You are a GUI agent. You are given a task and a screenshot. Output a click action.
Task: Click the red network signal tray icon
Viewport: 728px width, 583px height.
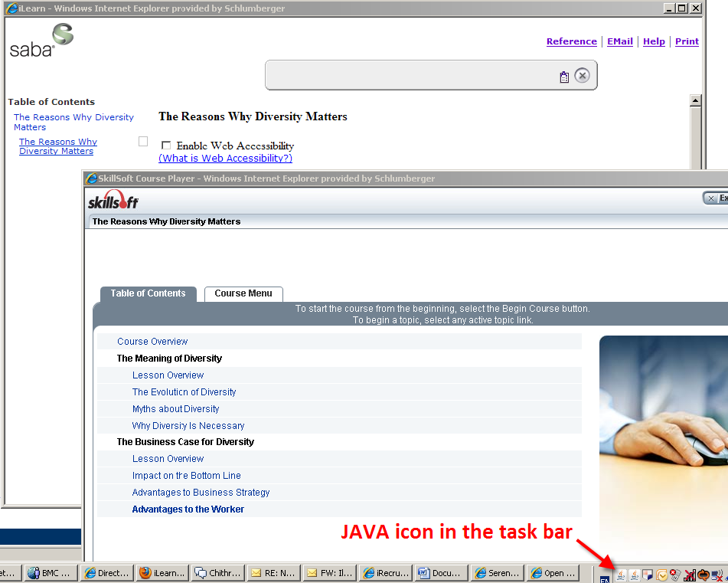point(690,575)
